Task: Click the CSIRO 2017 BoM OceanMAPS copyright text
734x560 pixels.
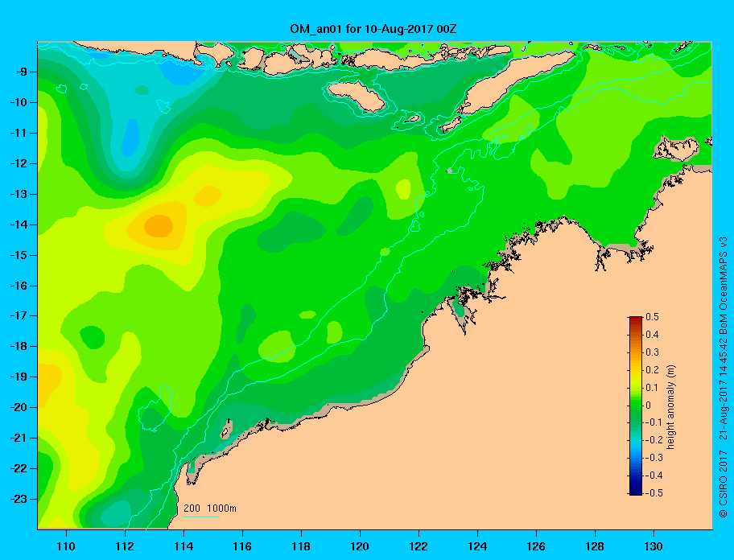Action: 724,377
